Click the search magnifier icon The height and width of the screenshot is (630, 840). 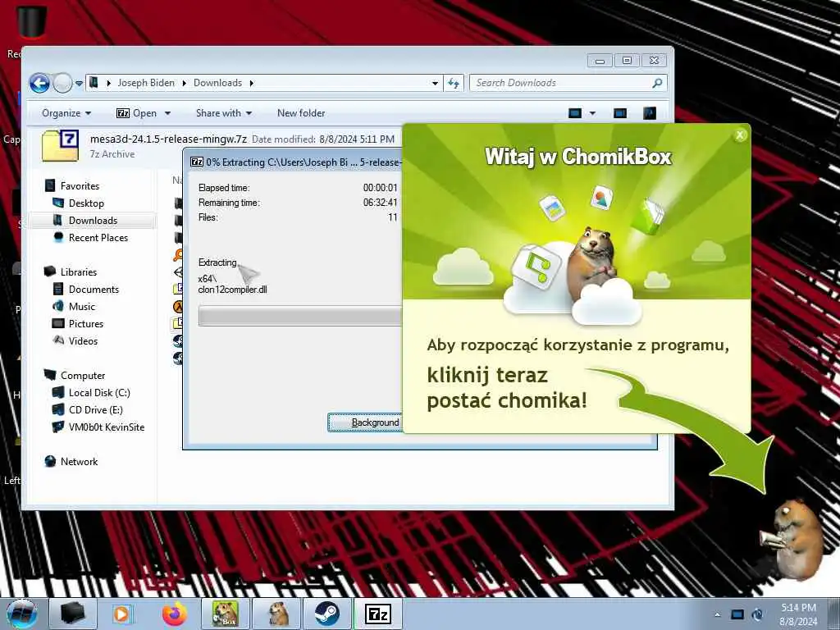click(x=657, y=83)
